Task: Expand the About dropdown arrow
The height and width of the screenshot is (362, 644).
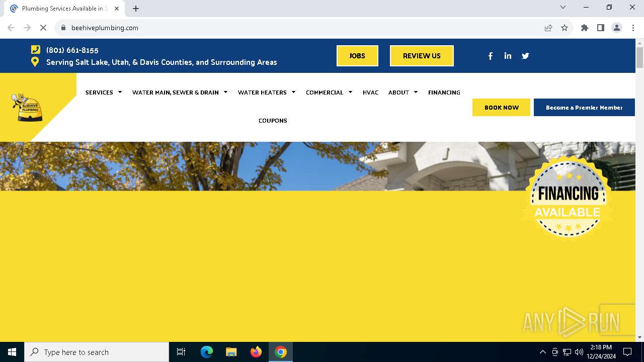Action: coord(416,92)
